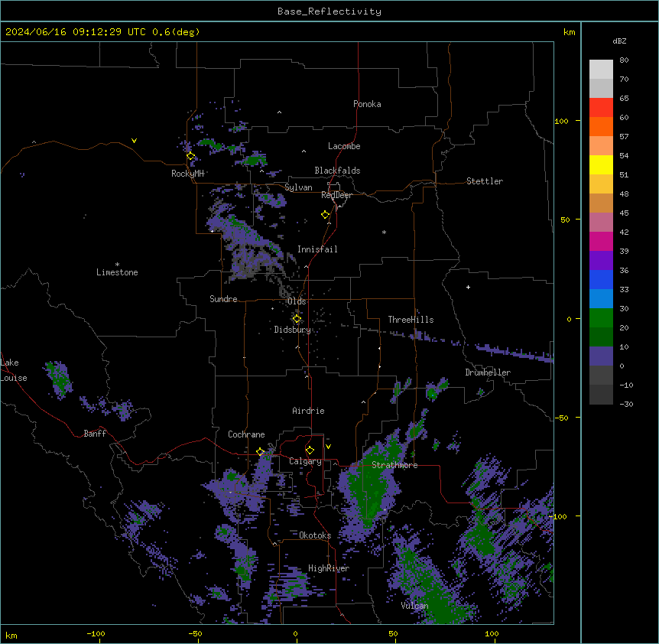Click the Sundre town label
This screenshot has width=659, height=644.
[x=223, y=299]
